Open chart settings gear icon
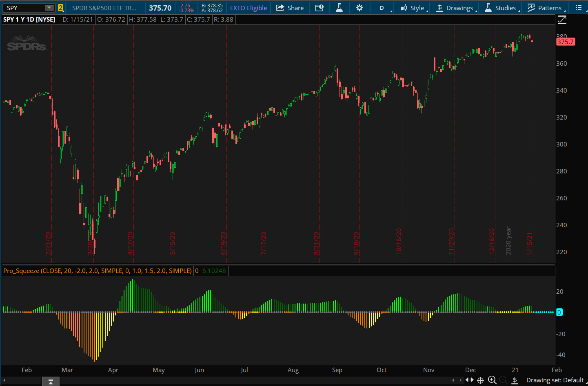Screen dimensions: 588x386 pos(359,8)
